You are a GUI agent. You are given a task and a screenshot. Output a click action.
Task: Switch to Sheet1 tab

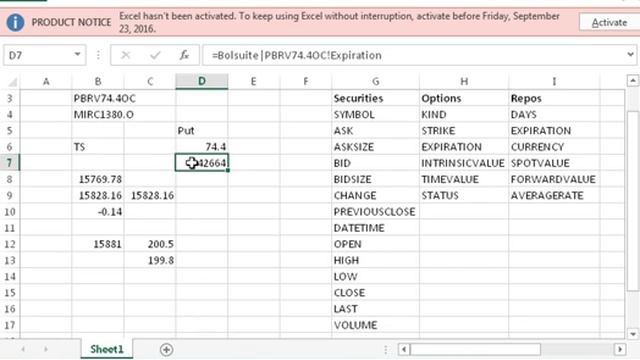click(x=107, y=349)
